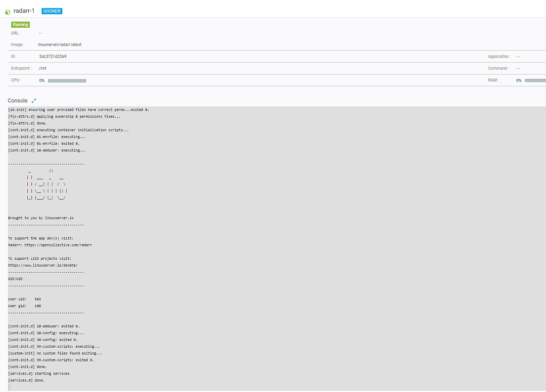Open the linuxserver.io donate link

pyautogui.click(x=43, y=265)
